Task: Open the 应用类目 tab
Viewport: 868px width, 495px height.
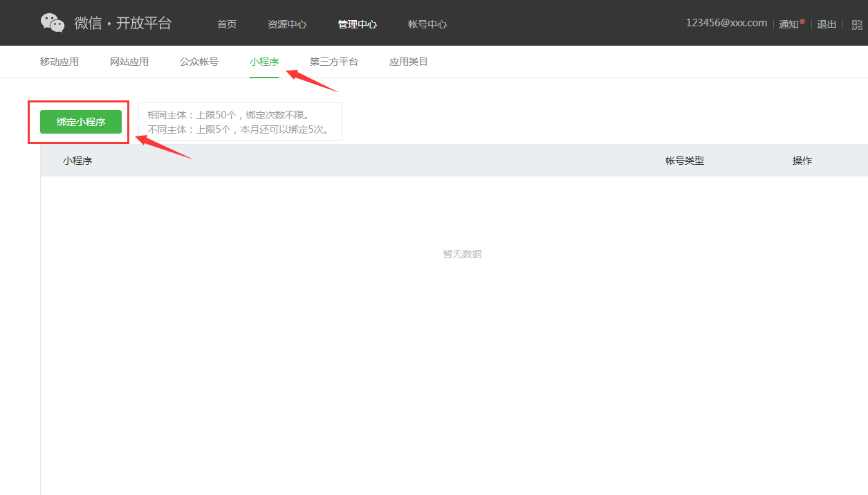Action: tap(409, 62)
